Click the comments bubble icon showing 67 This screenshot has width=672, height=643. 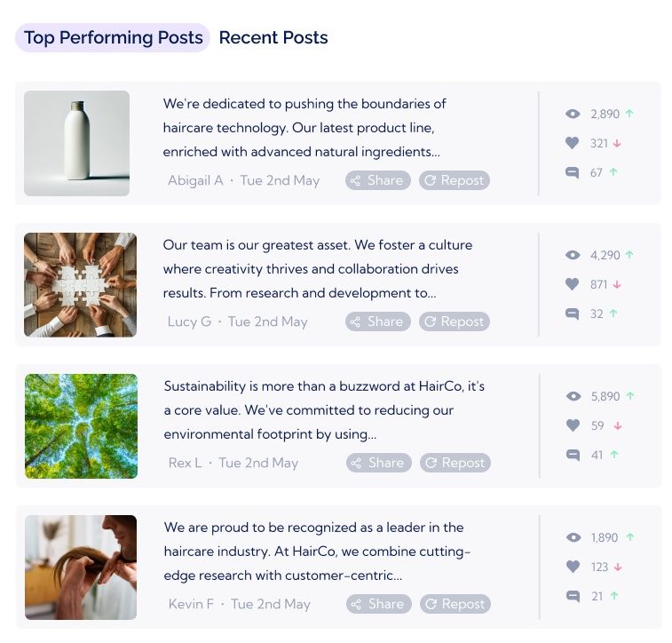point(573,172)
